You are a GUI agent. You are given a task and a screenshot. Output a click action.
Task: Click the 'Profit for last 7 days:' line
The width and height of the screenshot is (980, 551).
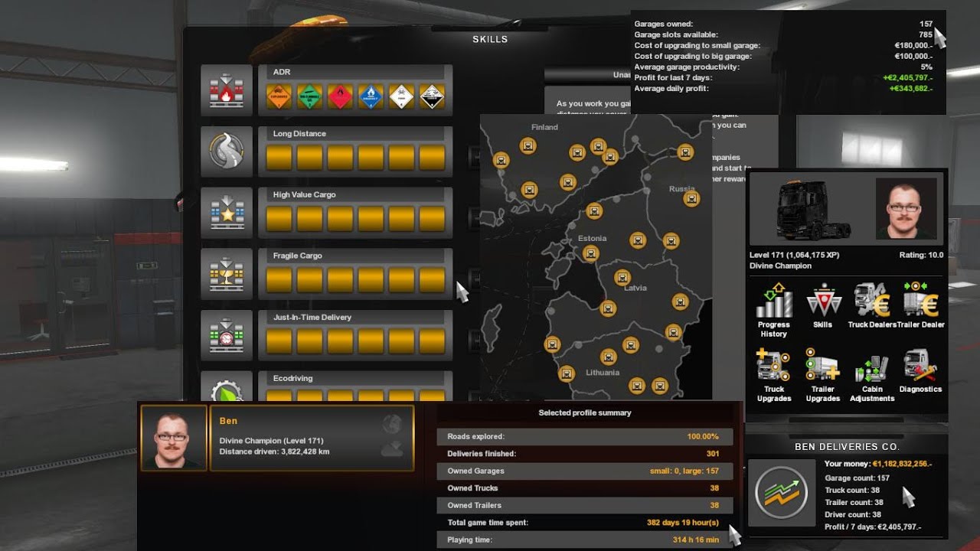[783, 77]
